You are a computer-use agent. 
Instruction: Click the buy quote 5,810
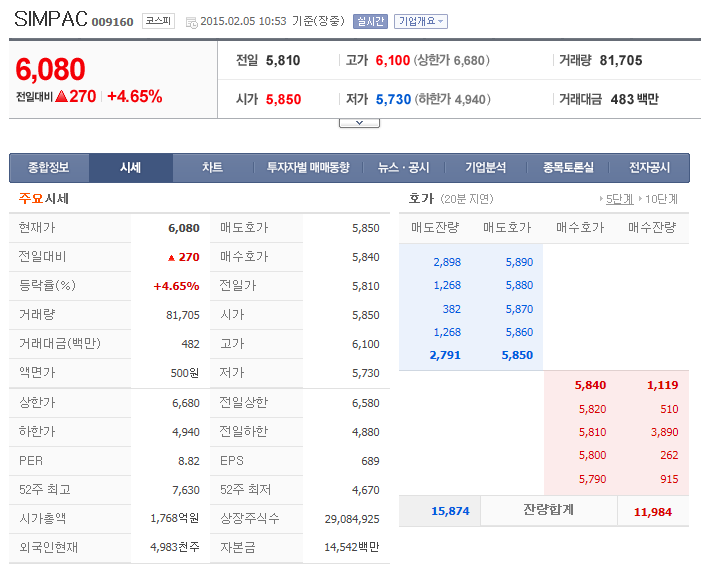click(593, 432)
